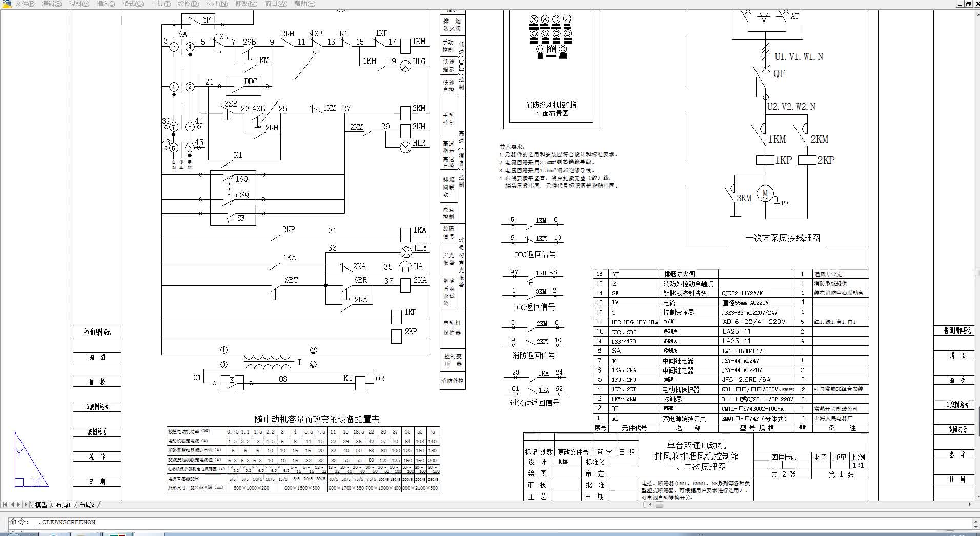Click the horizontal scrollbar thumb
This screenshot has width=980, height=536.
pos(659,505)
